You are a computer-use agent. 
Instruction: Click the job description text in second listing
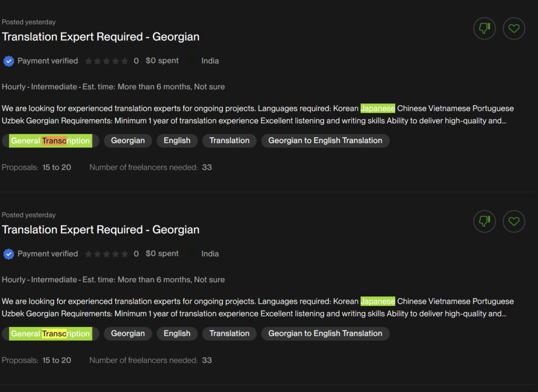point(257,307)
